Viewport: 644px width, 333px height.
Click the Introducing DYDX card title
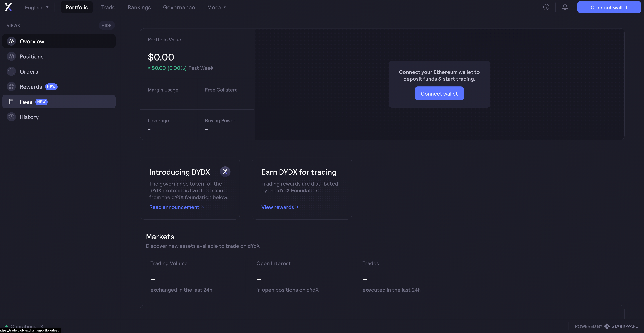coord(179,172)
